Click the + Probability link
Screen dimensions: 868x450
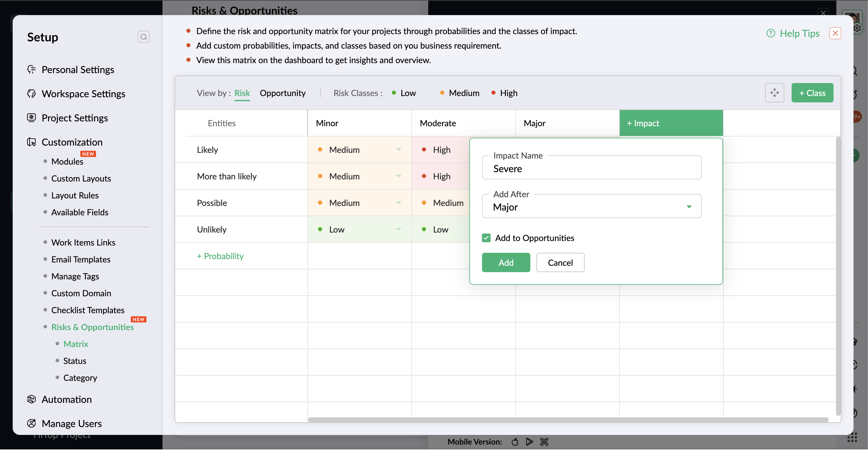pyautogui.click(x=220, y=256)
